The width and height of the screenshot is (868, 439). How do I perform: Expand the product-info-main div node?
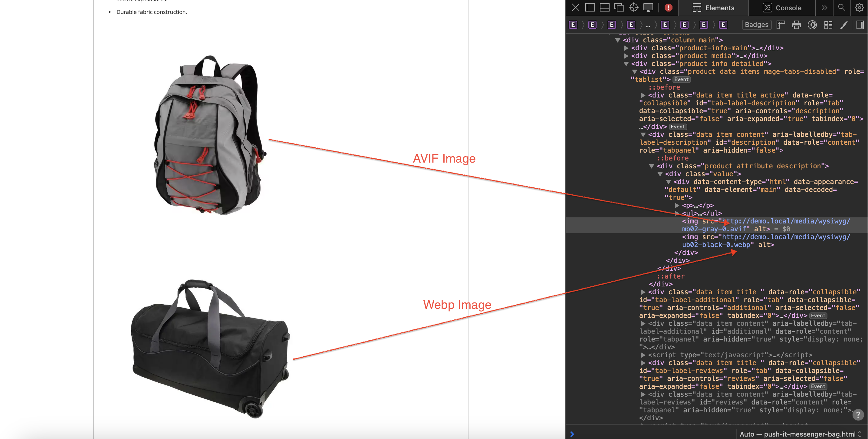(x=626, y=48)
